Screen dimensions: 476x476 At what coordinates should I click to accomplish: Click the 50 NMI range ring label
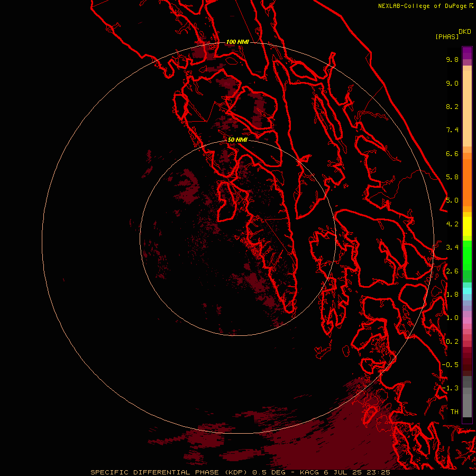click(237, 140)
